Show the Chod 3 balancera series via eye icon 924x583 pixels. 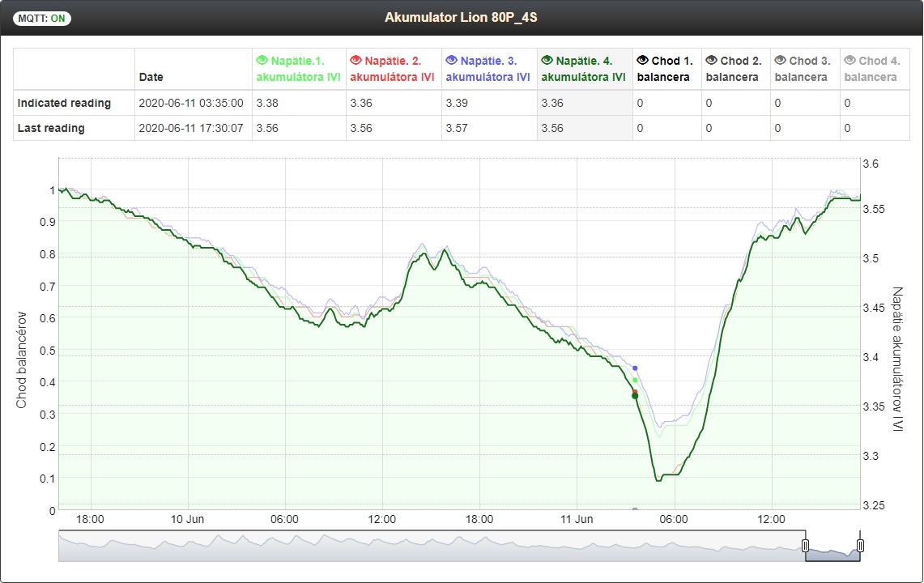click(x=780, y=61)
